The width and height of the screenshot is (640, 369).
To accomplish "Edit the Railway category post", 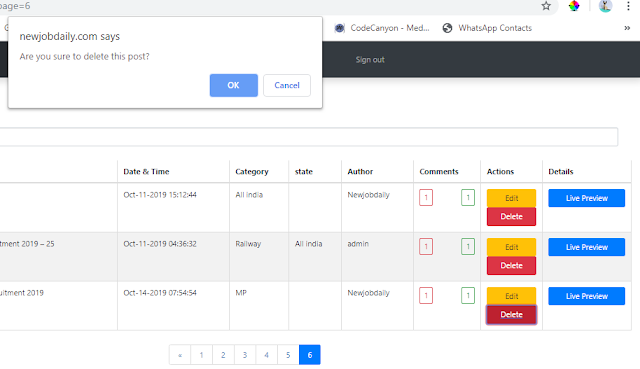I will click(511, 247).
